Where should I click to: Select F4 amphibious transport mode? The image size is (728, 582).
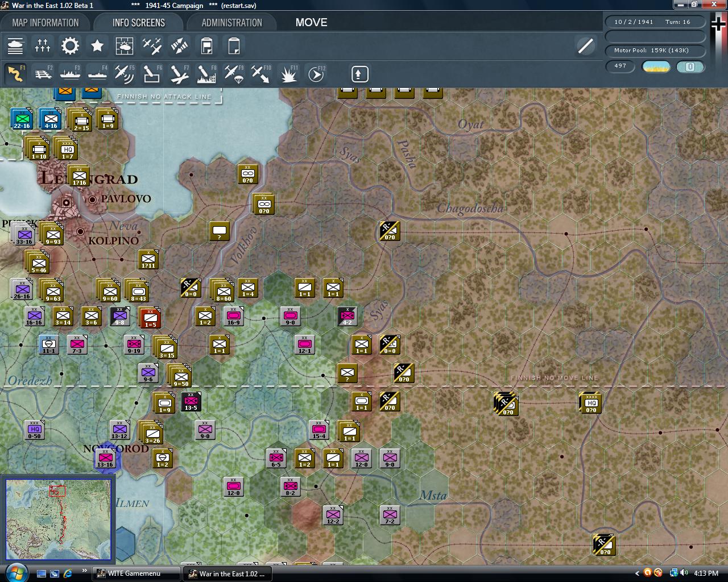point(97,74)
